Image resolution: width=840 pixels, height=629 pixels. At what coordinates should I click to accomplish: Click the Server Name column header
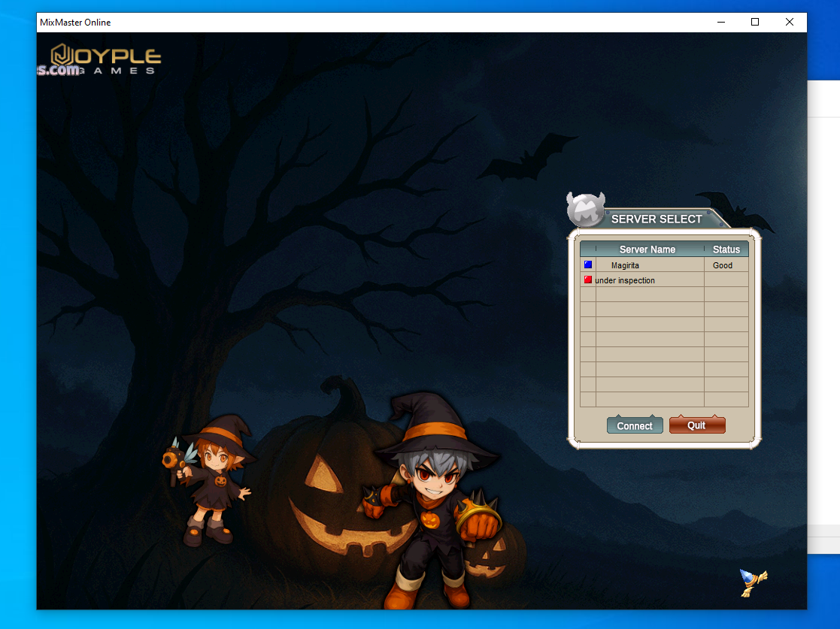point(647,249)
